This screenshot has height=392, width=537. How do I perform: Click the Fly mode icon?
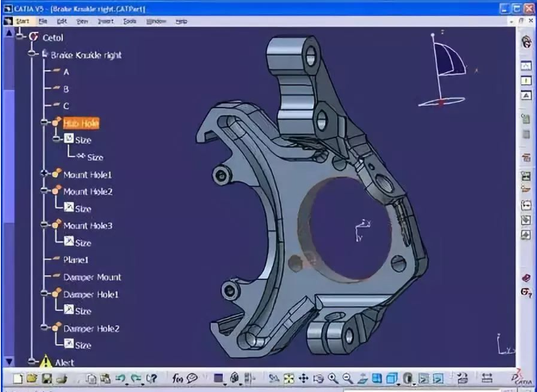tap(274, 378)
